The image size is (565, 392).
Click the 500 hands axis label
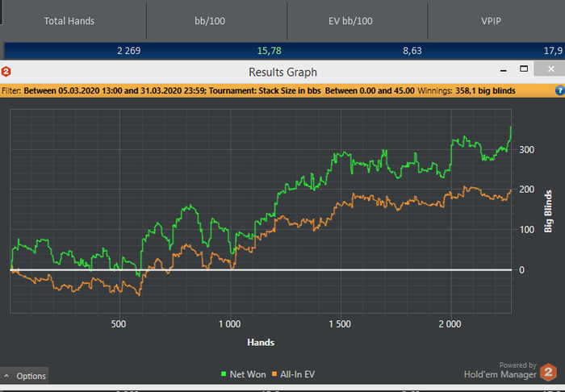(x=119, y=324)
